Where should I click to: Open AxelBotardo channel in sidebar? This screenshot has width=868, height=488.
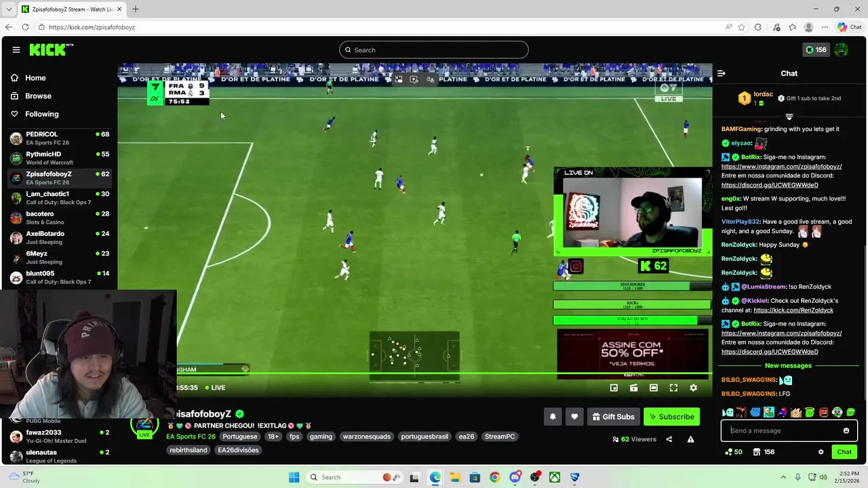[60, 238]
